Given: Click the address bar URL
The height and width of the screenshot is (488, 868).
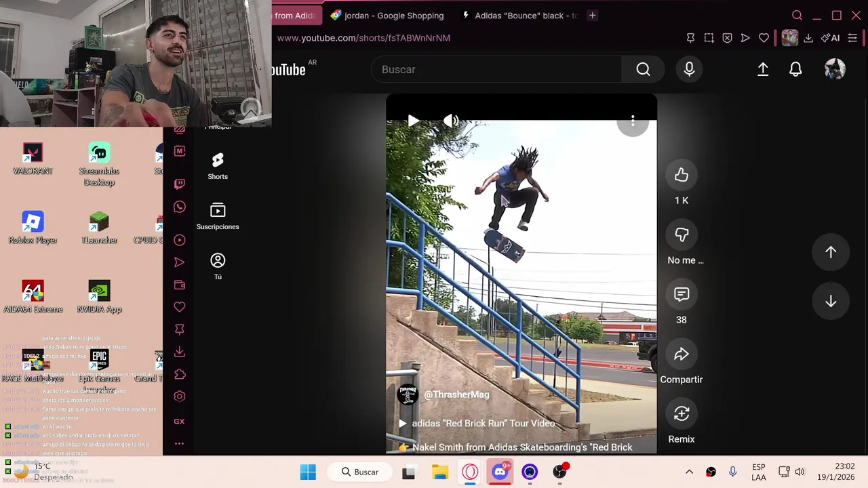Looking at the screenshot, I should [363, 38].
